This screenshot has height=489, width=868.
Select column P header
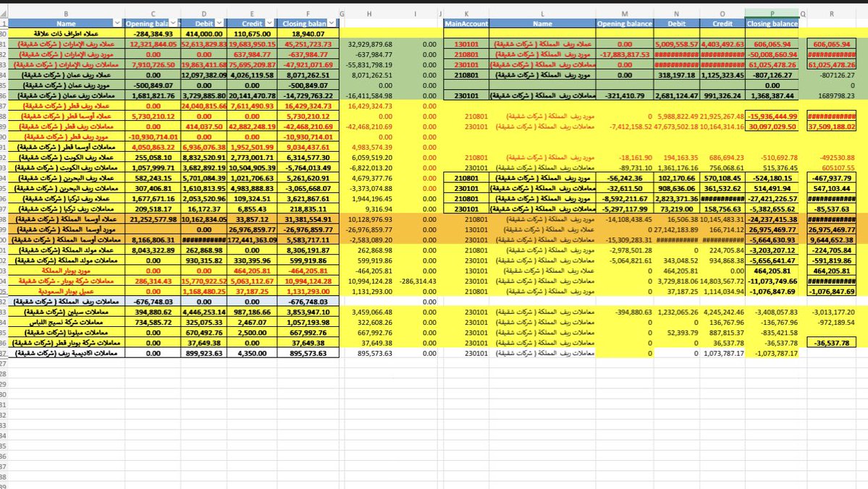coord(772,14)
